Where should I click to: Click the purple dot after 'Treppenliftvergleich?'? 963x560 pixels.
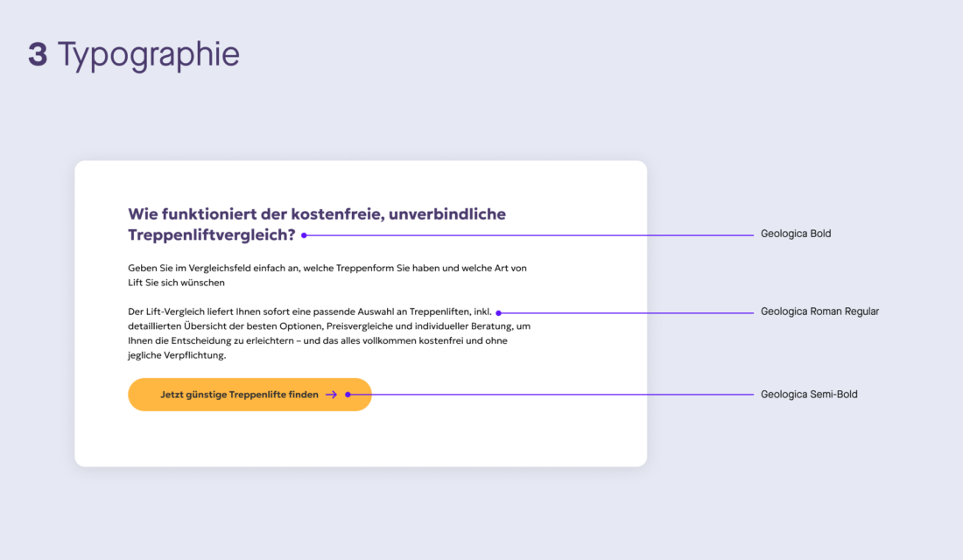click(304, 235)
